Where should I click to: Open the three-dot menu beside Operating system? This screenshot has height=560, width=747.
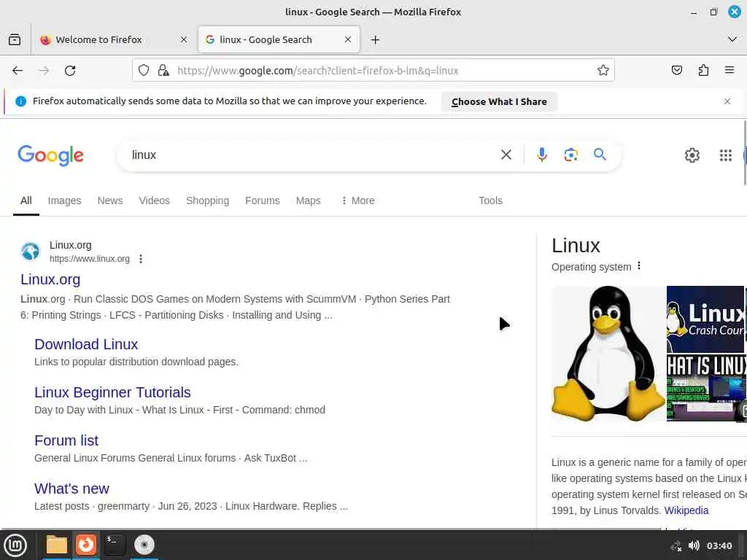639,265
